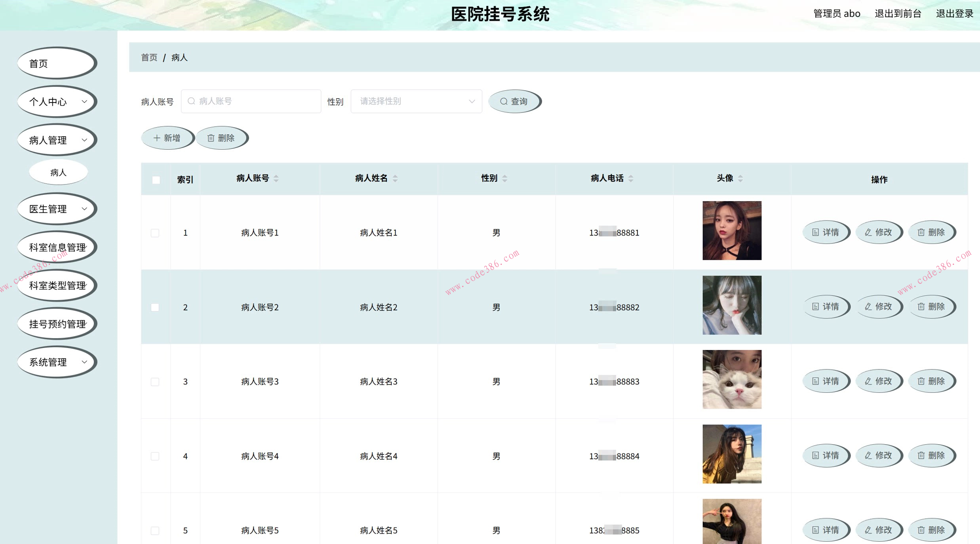Go to 首页 in sidebar
Screen dimensions: 980x544
(57, 63)
